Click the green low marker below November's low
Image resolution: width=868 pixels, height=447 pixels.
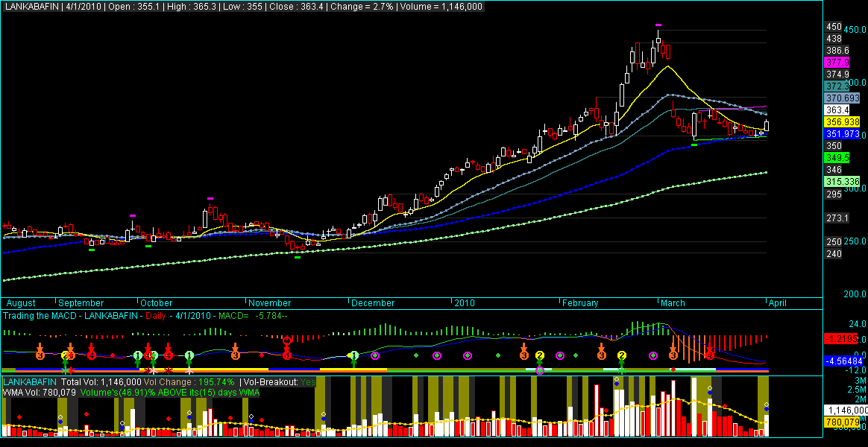298,257
